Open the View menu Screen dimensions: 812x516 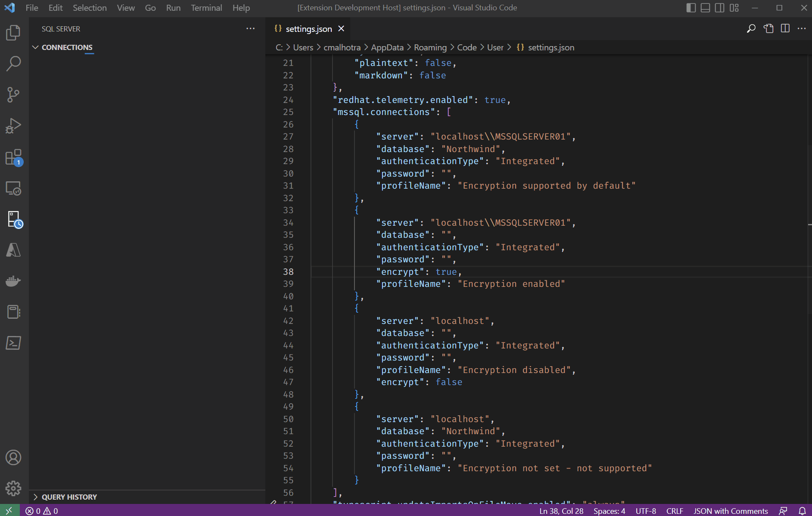pos(126,8)
